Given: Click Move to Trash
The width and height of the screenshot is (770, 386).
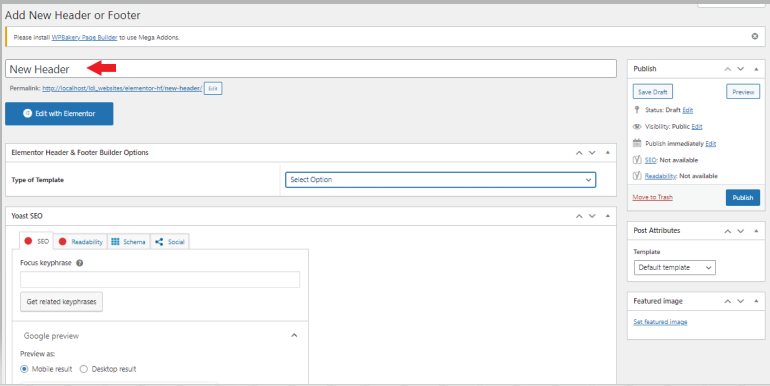Looking at the screenshot, I should tap(653, 197).
